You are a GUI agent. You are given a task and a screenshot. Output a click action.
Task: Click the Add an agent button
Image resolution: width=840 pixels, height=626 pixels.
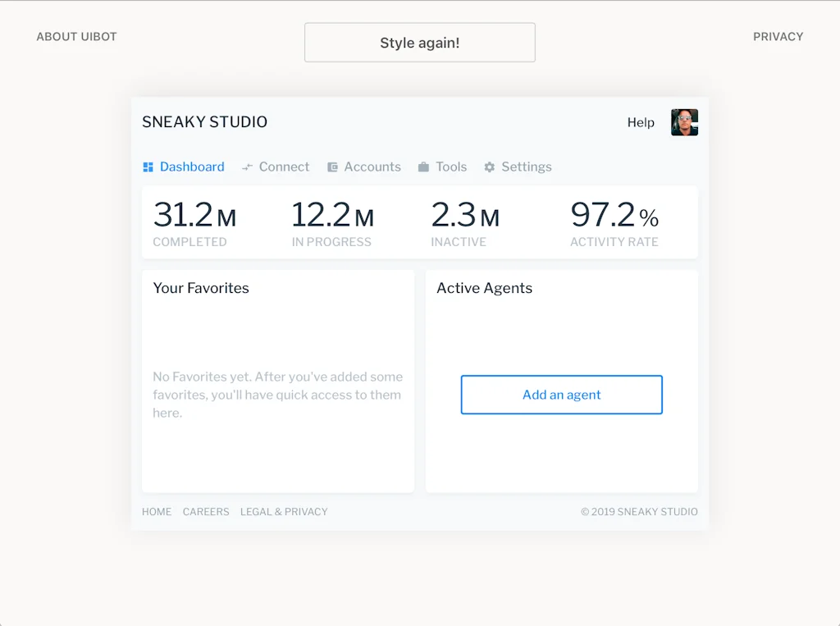point(561,395)
